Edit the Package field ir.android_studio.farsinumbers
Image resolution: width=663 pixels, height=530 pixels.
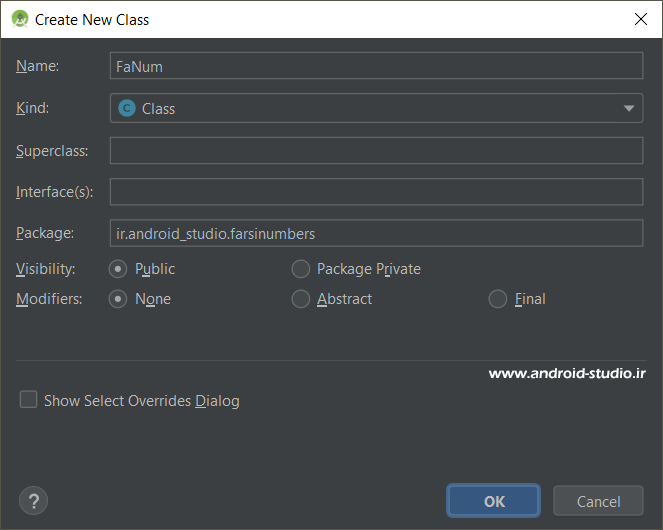pyautogui.click(x=376, y=233)
